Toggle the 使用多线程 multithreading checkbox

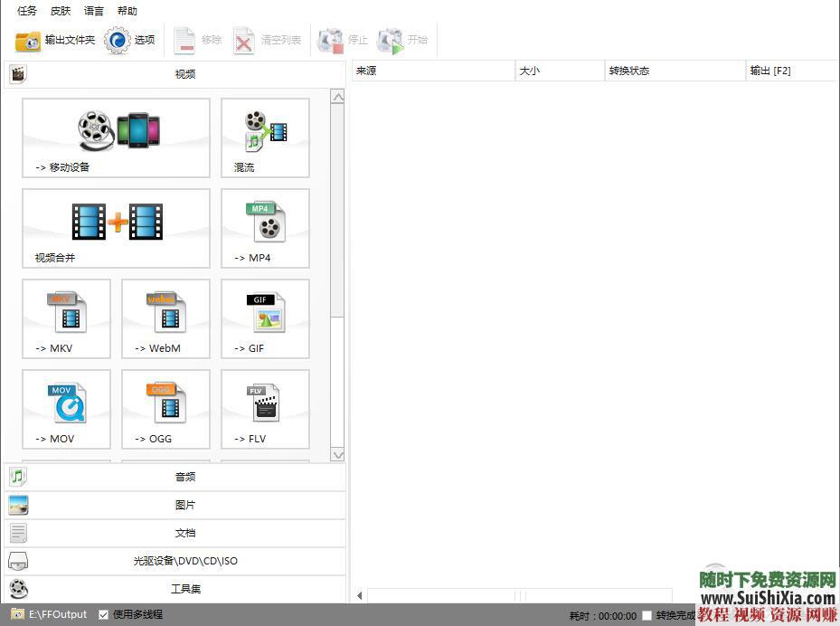click(x=104, y=614)
